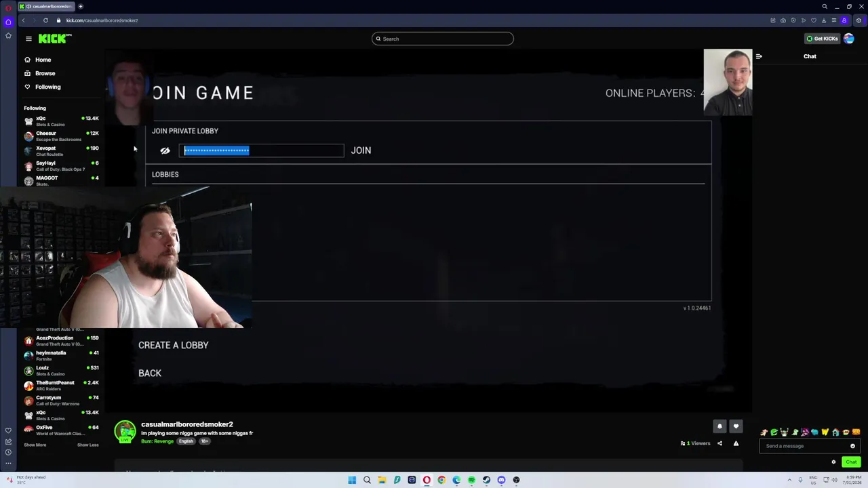The image size is (868, 488).
Task: Open MAGGOT channel in following list
Action: pos(61,180)
